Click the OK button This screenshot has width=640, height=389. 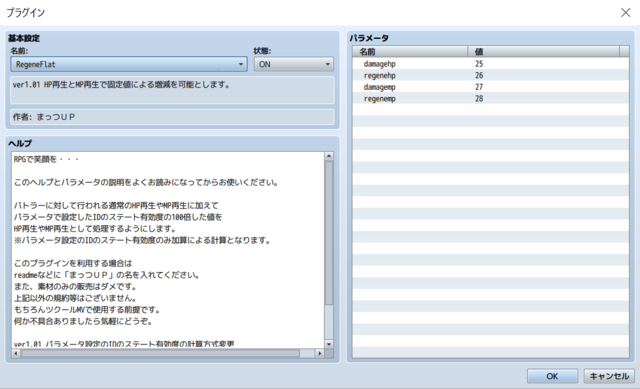pyautogui.click(x=552, y=376)
